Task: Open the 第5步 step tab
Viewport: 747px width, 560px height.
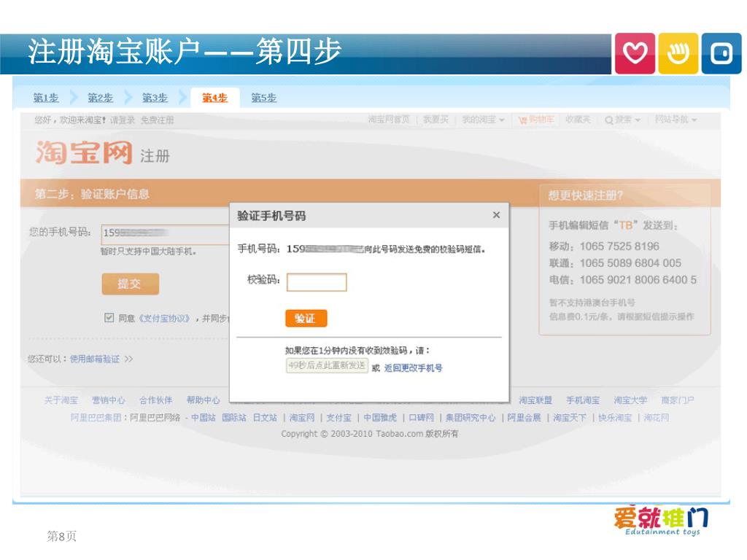Action: [x=263, y=98]
